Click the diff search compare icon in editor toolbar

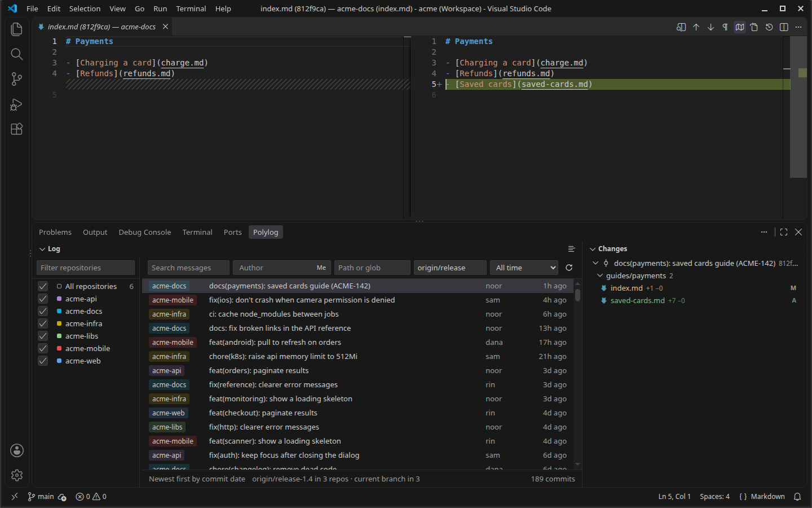coord(681,27)
